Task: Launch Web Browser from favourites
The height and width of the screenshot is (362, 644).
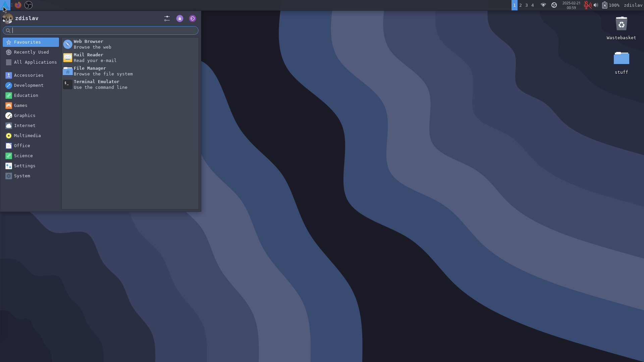Action: (x=89, y=44)
